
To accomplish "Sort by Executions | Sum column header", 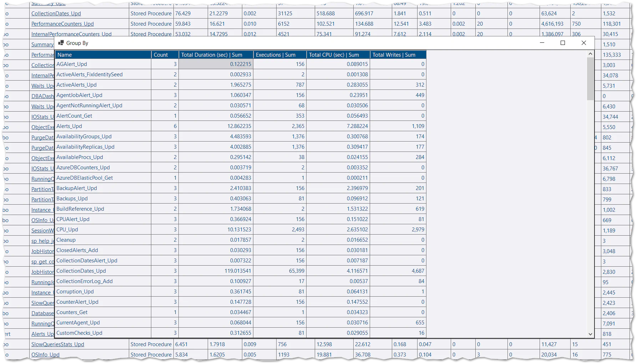I will tap(280, 55).
